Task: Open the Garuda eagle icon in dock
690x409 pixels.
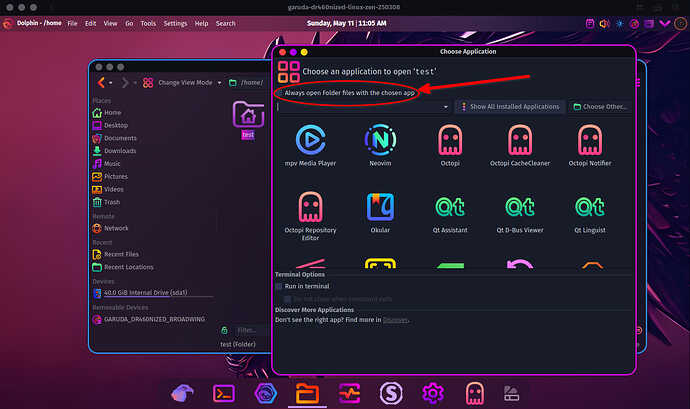Action: (x=182, y=393)
